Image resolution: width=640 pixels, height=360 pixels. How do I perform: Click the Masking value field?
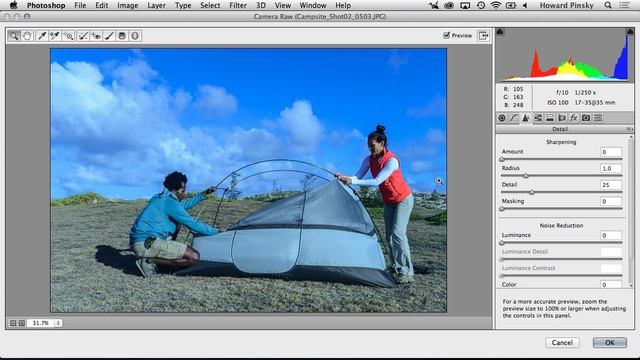[611, 201]
